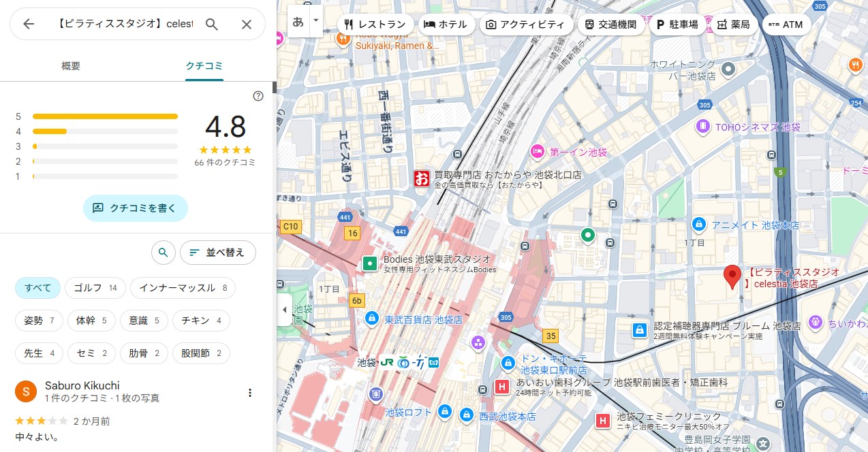This screenshot has height=452, width=868.
Task: Click the 5-star rating bar
Action: point(105,116)
